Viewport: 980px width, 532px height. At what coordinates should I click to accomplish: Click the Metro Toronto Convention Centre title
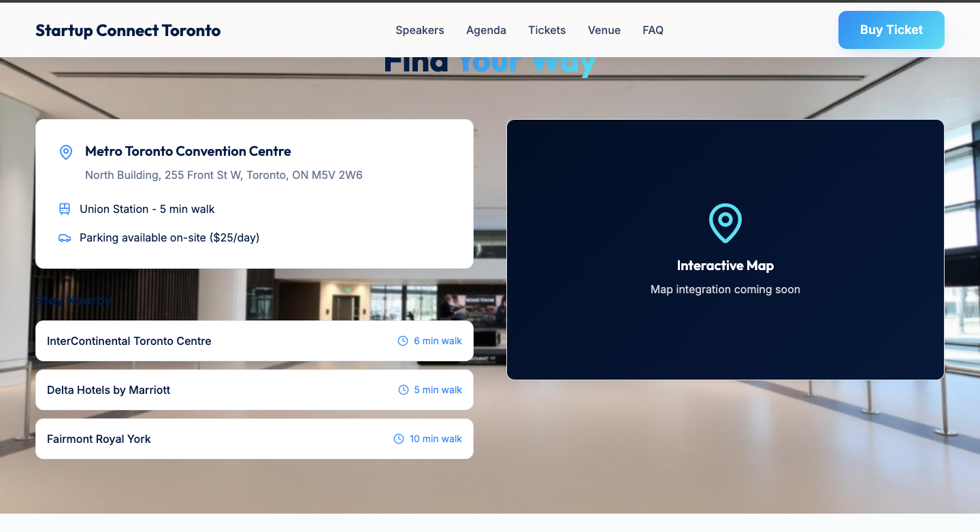click(188, 151)
